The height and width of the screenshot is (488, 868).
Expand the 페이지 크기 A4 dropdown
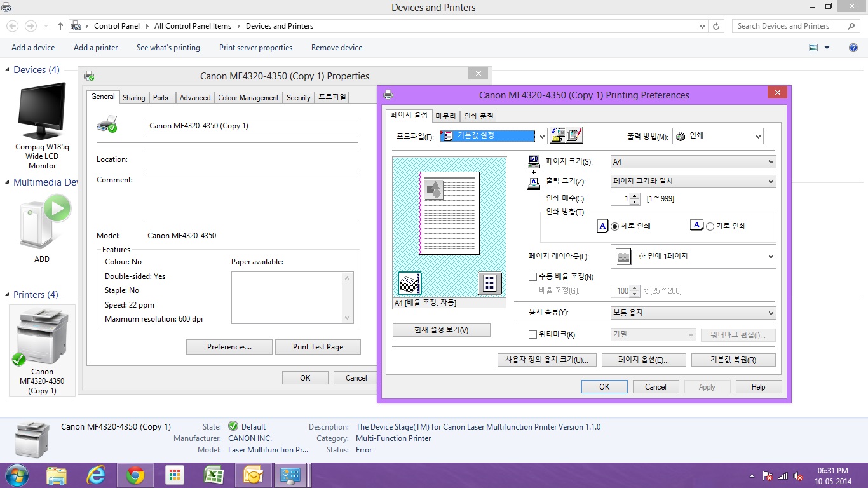[693, 162]
